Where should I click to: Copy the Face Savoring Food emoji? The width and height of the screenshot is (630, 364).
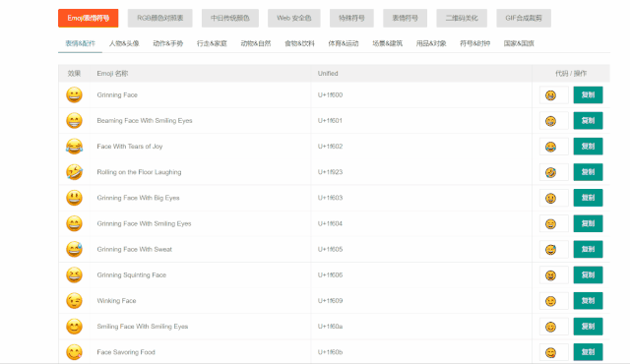[588, 352]
